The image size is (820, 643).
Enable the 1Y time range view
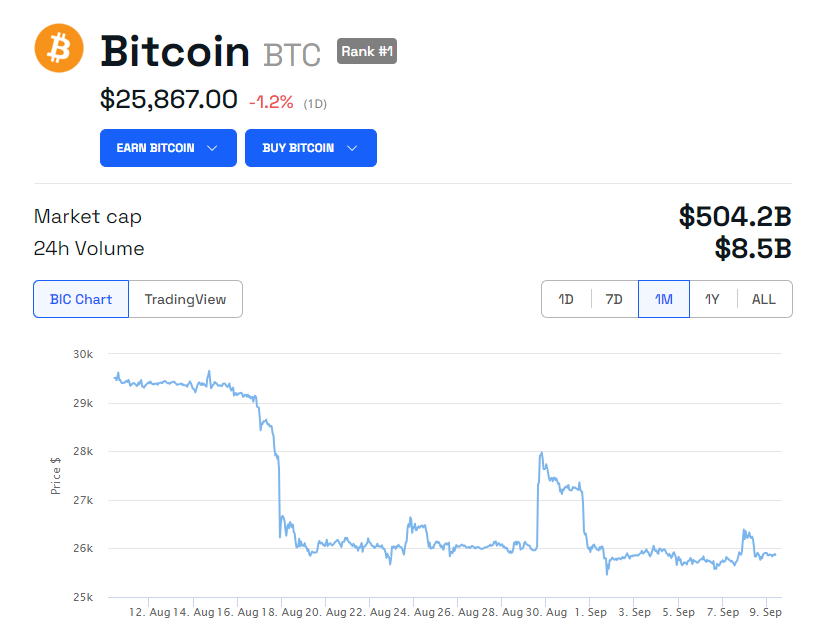713,298
